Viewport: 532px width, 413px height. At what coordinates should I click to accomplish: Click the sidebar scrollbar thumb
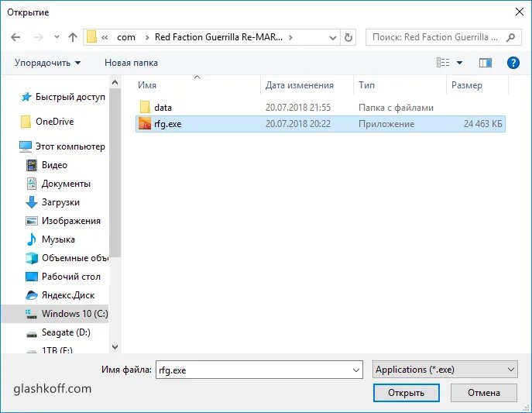click(x=115, y=173)
